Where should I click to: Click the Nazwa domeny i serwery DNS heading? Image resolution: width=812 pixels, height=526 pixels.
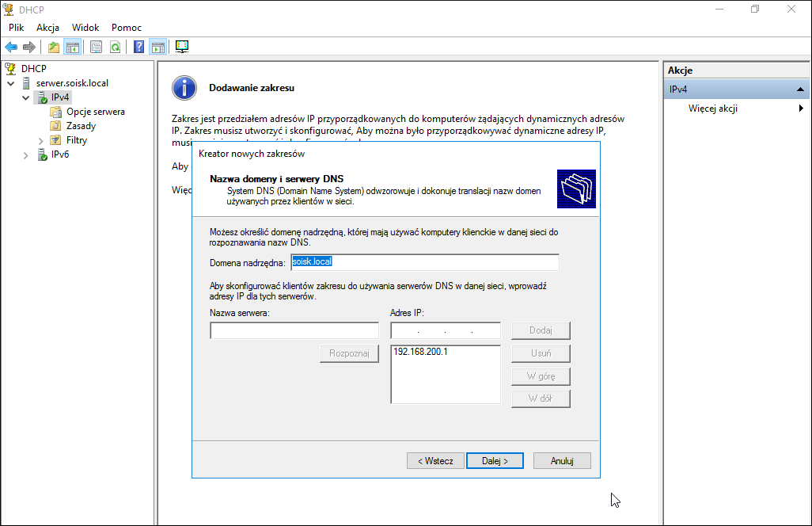tap(276, 179)
